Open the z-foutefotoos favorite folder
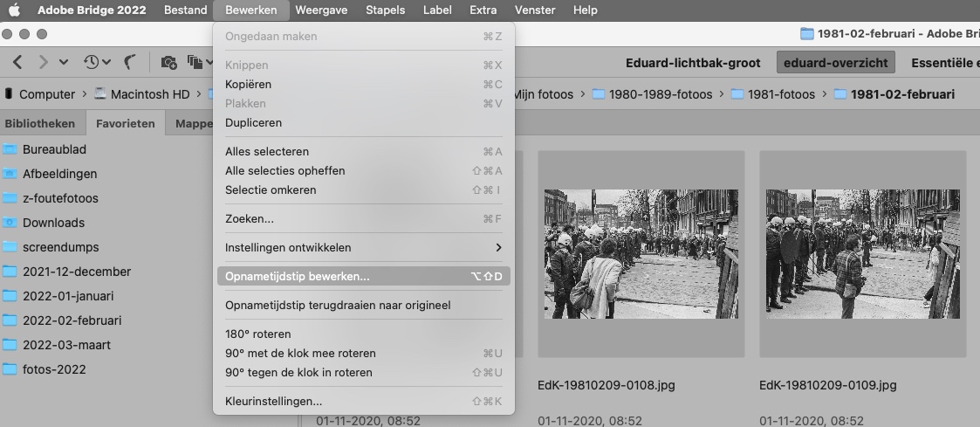The image size is (980, 427). click(x=60, y=198)
